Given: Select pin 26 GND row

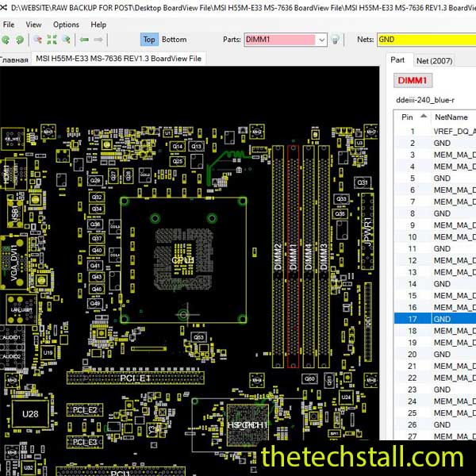Looking at the screenshot, I should pos(435,424).
